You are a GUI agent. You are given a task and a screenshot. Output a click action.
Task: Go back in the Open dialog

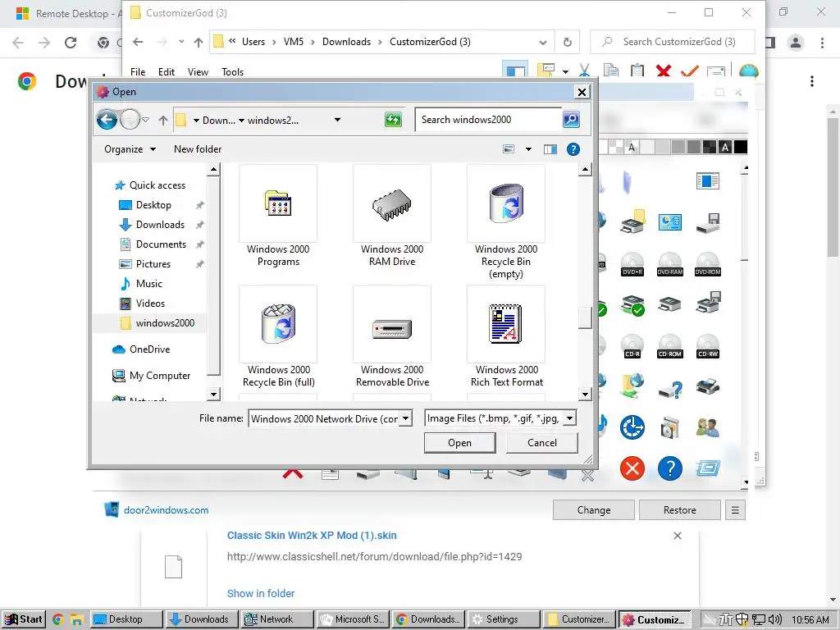107,120
